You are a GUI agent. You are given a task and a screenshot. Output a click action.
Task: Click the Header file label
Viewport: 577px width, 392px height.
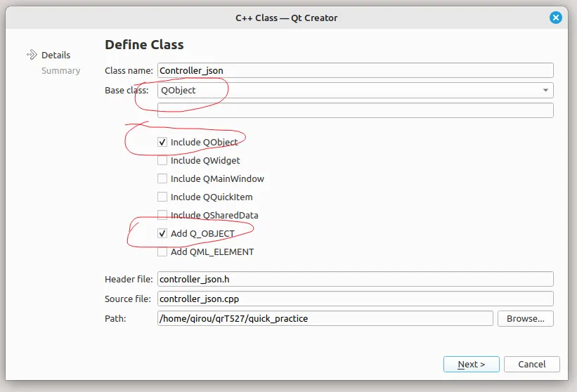(129, 279)
